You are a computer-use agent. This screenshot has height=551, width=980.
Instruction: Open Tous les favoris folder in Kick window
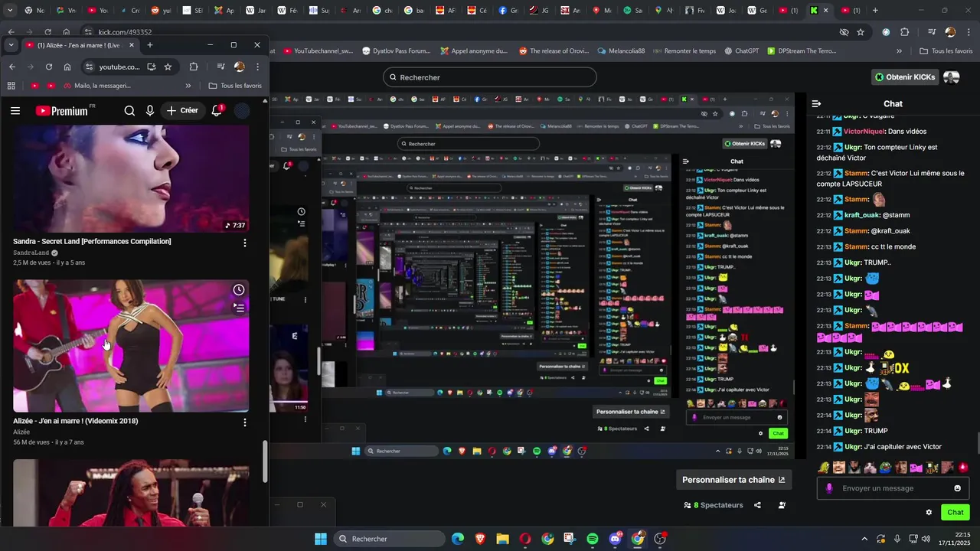click(x=946, y=51)
